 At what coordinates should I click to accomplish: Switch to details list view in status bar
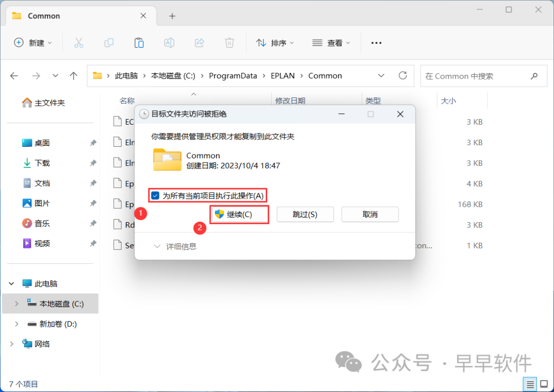pos(530,384)
